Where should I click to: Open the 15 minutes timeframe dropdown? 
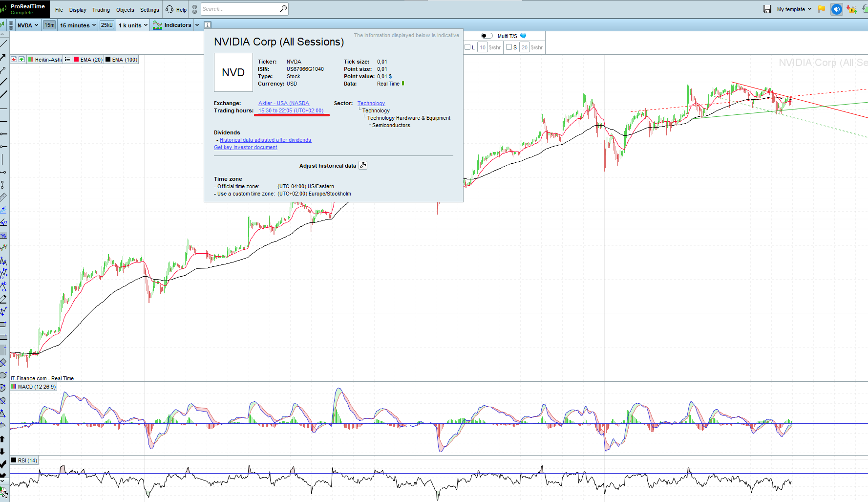click(x=78, y=25)
